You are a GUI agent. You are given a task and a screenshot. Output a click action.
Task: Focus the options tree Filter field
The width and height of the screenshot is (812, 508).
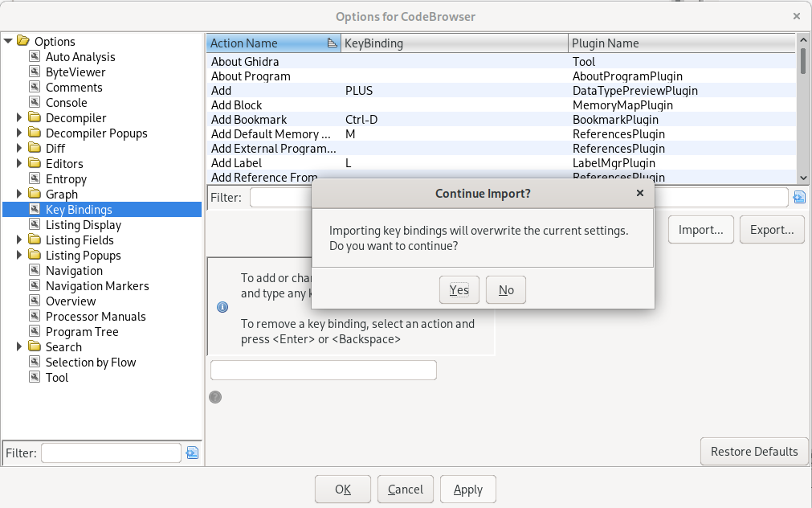point(111,453)
